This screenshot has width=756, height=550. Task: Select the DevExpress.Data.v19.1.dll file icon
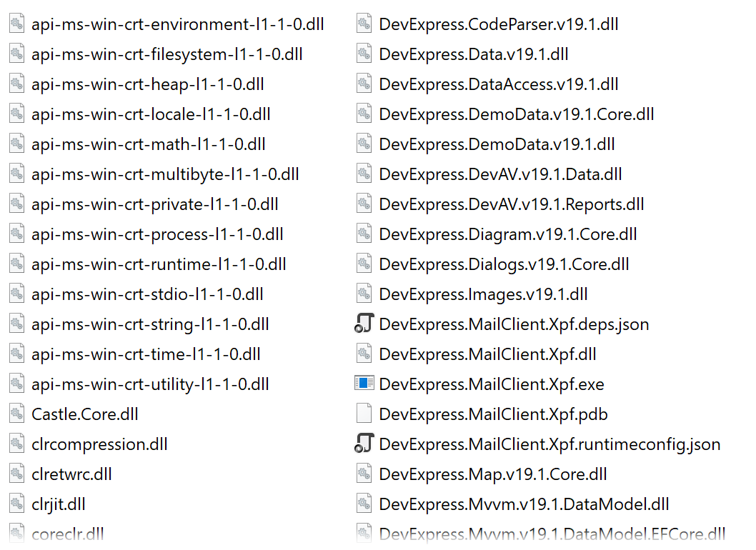point(364,54)
